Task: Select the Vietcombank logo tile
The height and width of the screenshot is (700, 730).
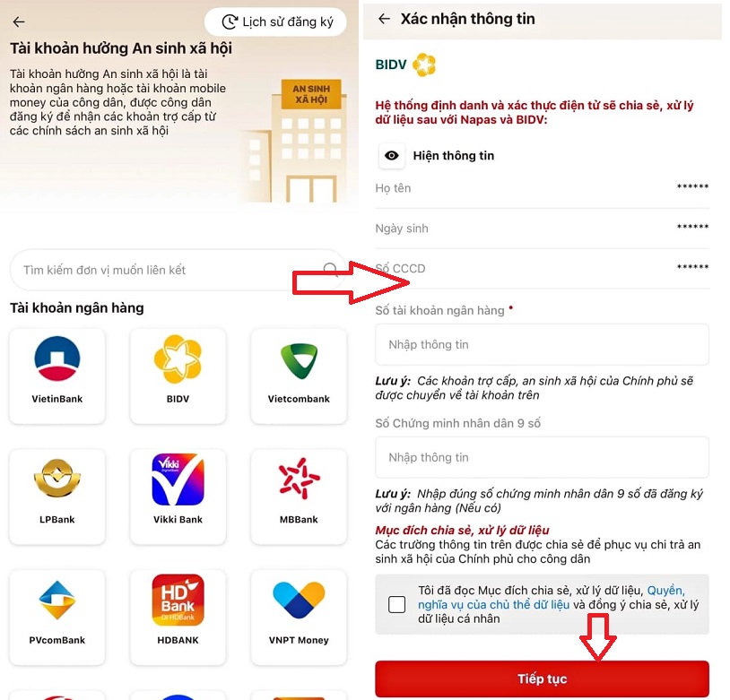Action: click(299, 376)
